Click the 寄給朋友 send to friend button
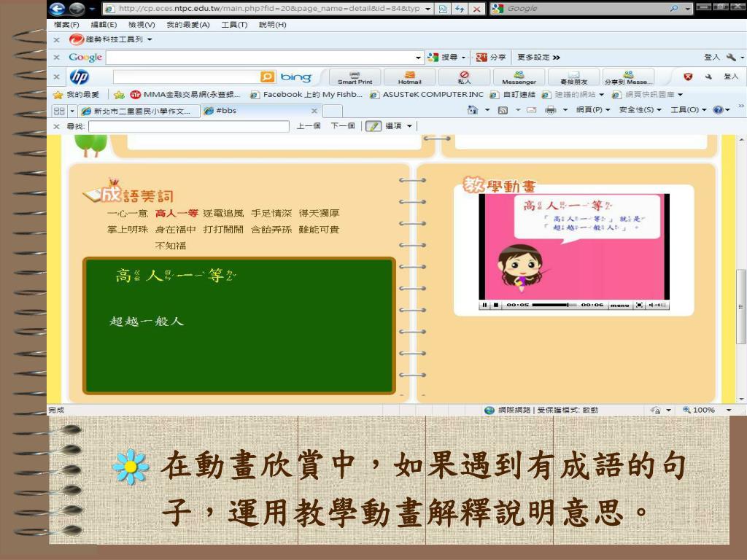This screenshot has width=747, height=560. [x=573, y=77]
